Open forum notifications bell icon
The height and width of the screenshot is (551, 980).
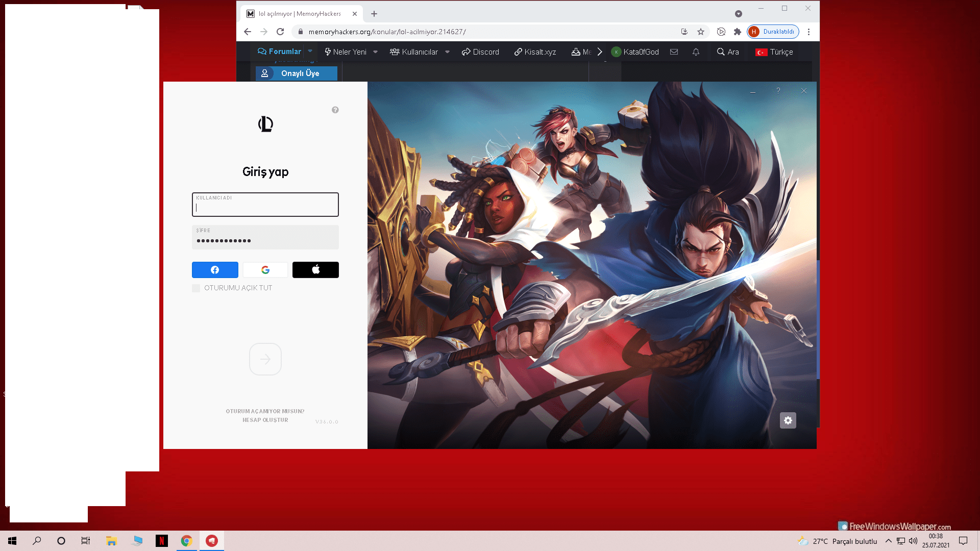[696, 52]
